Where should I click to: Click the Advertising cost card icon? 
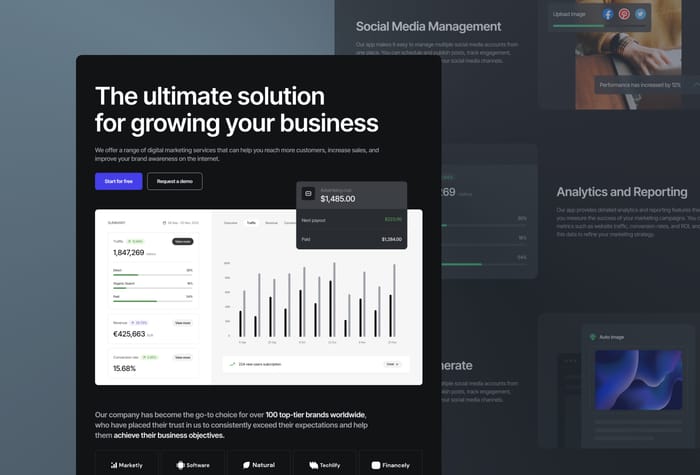[x=308, y=194]
